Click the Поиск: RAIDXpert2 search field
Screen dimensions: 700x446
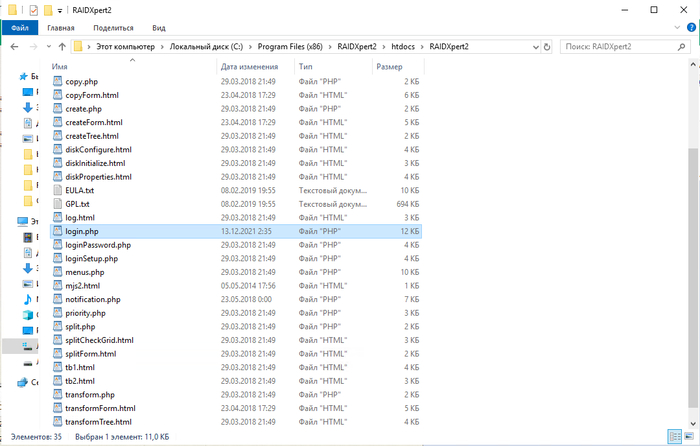(x=625, y=46)
